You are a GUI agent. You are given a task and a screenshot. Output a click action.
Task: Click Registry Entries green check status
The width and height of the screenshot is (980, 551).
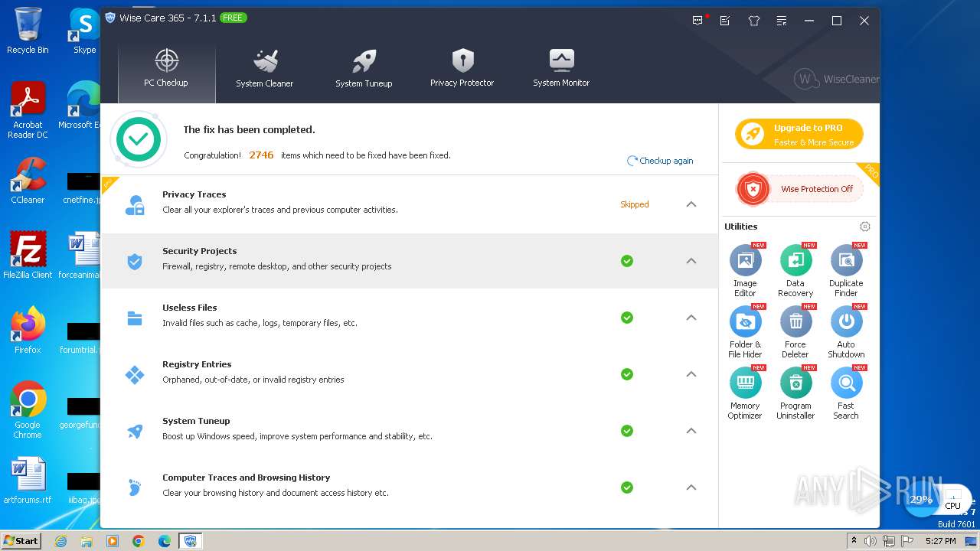[x=627, y=374]
